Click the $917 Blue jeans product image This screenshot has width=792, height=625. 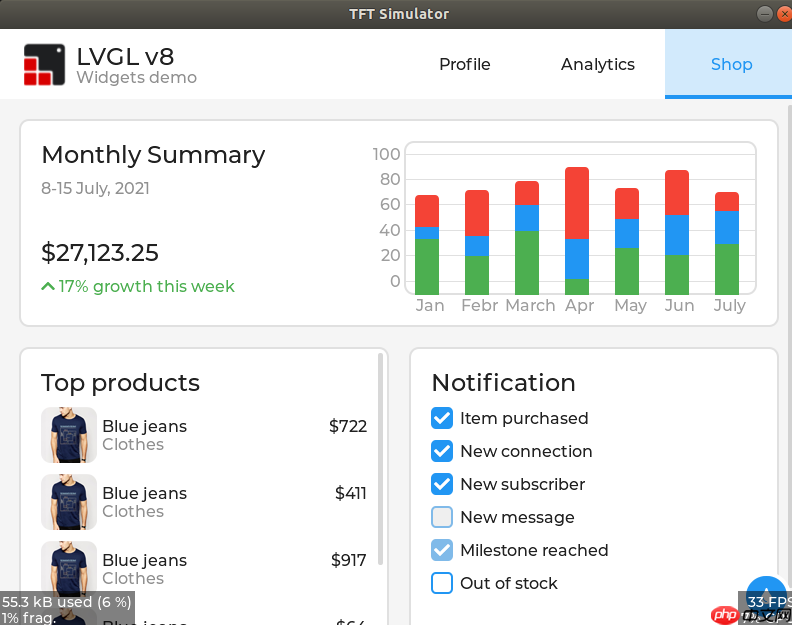69,569
